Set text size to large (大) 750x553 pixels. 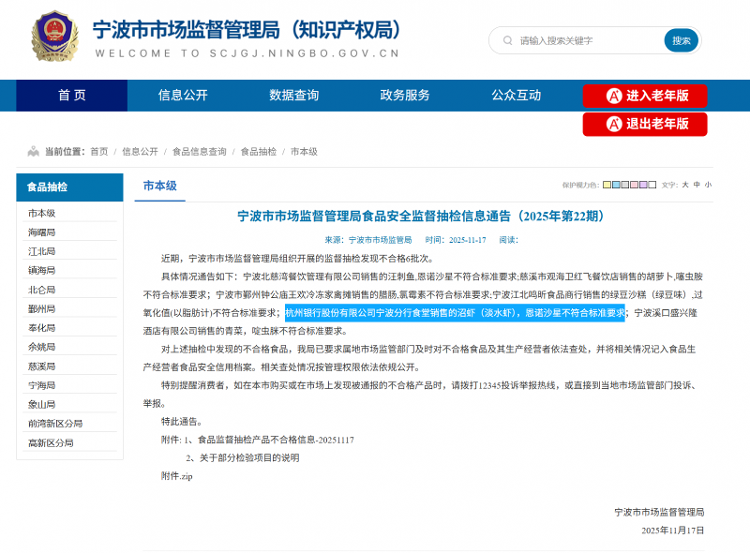(x=685, y=185)
